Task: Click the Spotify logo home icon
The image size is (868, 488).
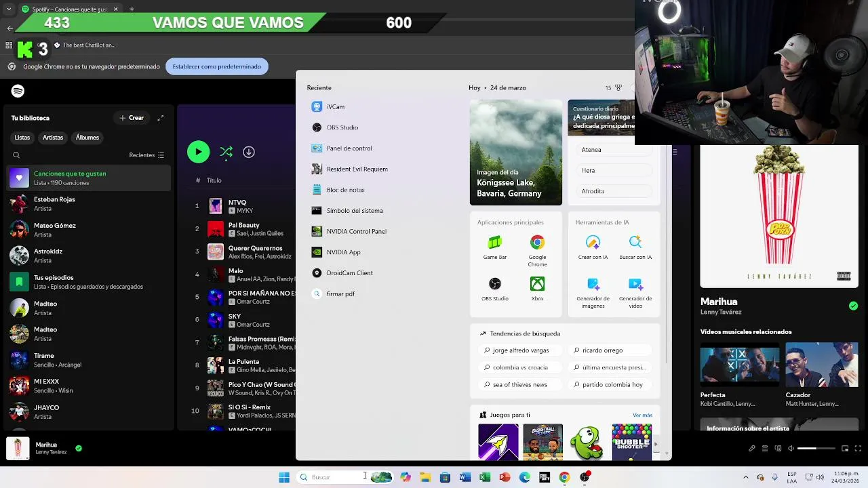Action: pyautogui.click(x=18, y=91)
